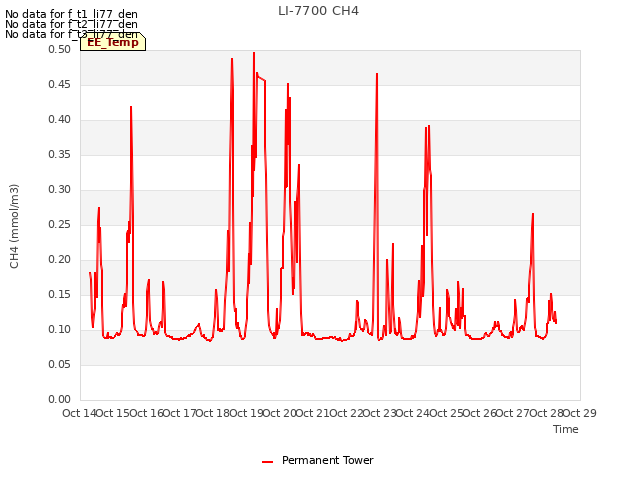Image resolution: width=640 pixels, height=480 pixels.
Task: Click the Oct 24 x-axis label
Action: click(x=413, y=413)
